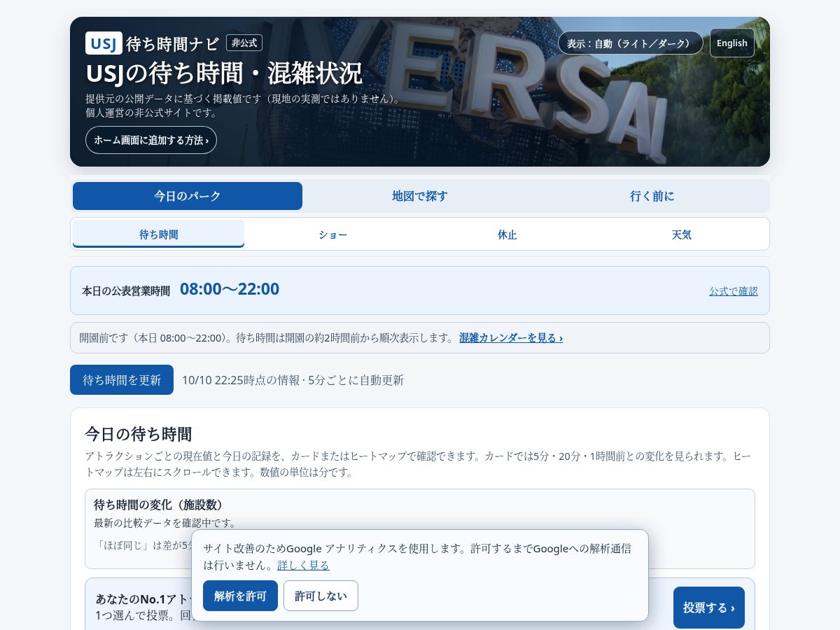The height and width of the screenshot is (630, 840).
Task: Show the 天気 sub-tab
Action: pyautogui.click(x=681, y=234)
